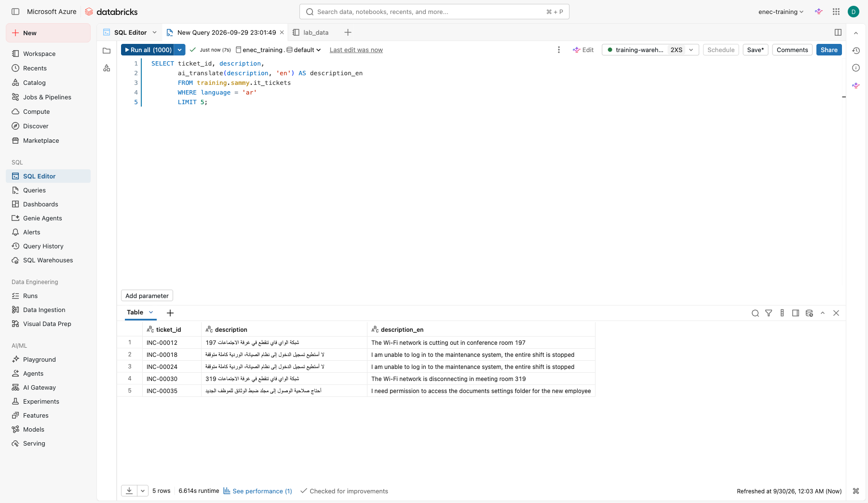Click the Save* button

[x=755, y=50]
